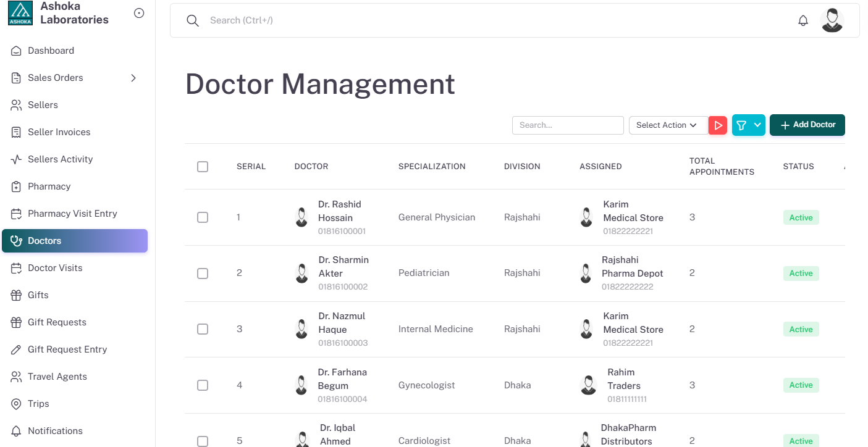This screenshot has width=868, height=447.
Task: Open the user profile avatar menu
Action: pos(832,20)
